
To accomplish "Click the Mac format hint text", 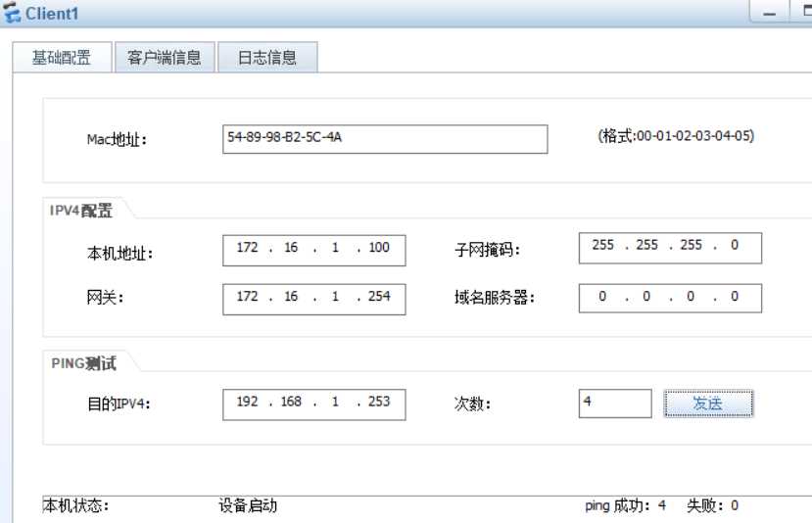I will 676,136.
